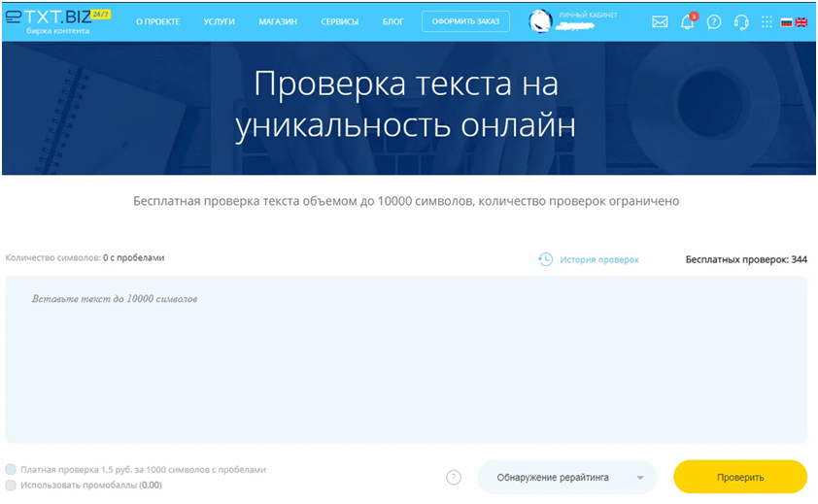Open 'ЛИЧНЫЙ КАБИНЕТ' account link
This screenshot has height=504, width=818.
[588, 16]
